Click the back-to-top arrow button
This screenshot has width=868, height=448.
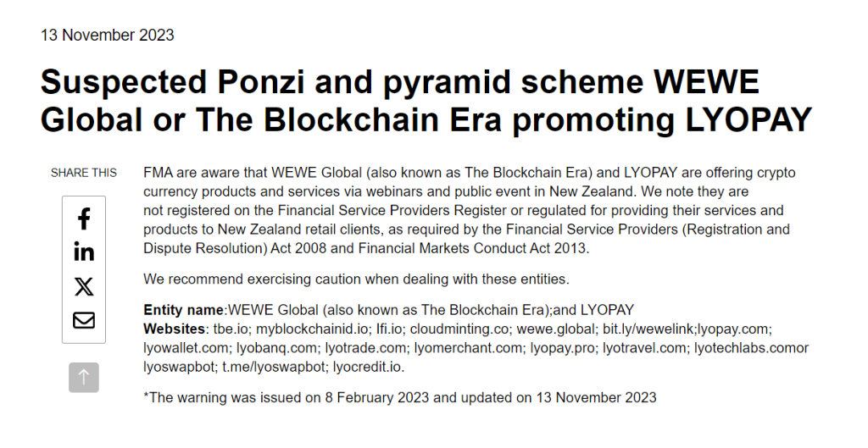(84, 377)
